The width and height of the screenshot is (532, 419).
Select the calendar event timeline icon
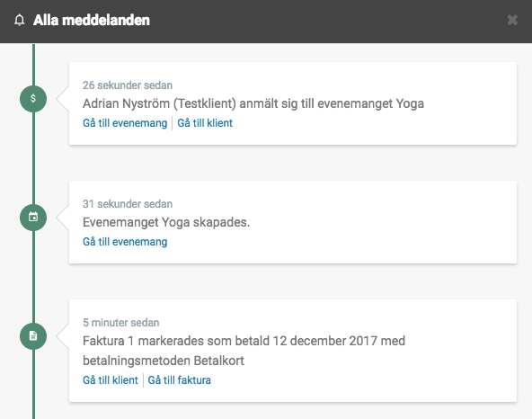tap(33, 218)
